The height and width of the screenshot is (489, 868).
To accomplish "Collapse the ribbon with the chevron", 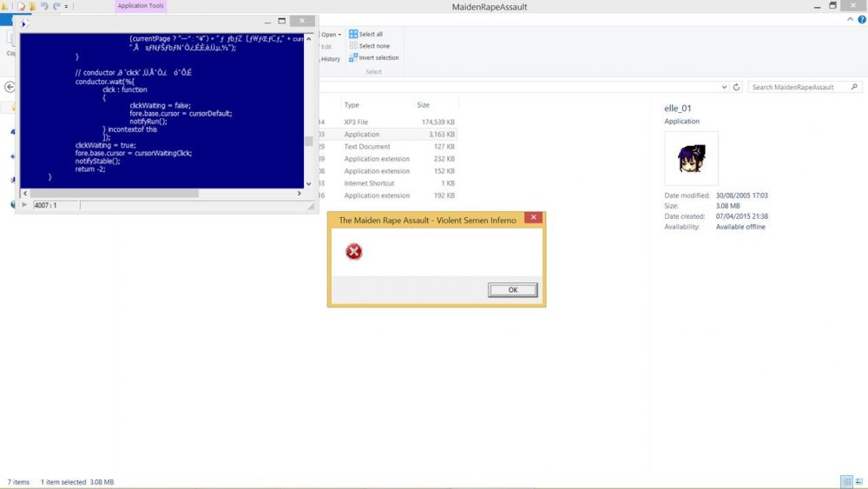I will pos(850,20).
